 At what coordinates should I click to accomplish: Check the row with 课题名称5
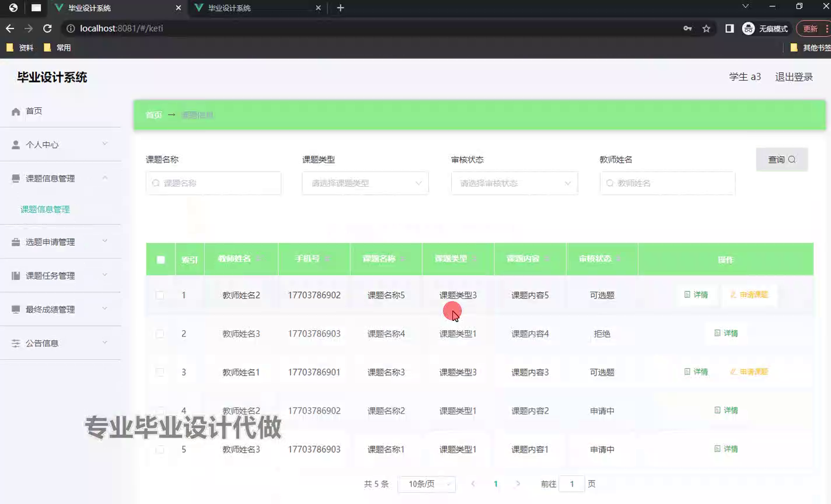[160, 295]
